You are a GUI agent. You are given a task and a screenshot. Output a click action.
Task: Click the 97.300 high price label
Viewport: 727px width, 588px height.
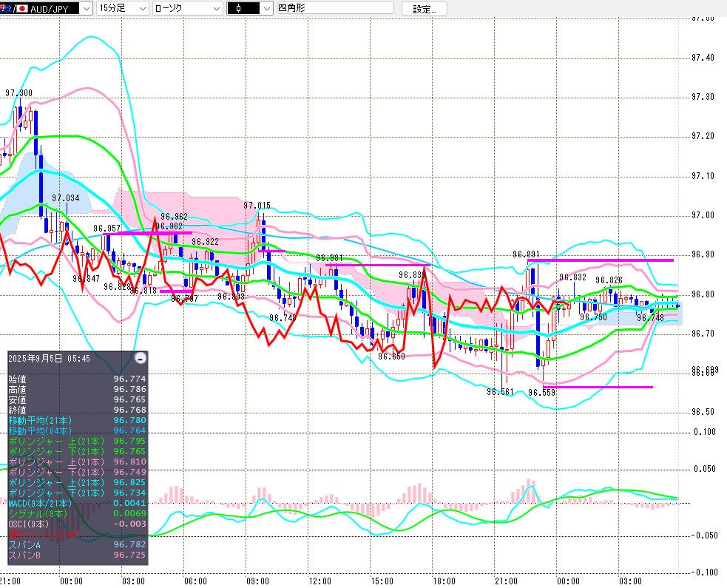click(19, 93)
